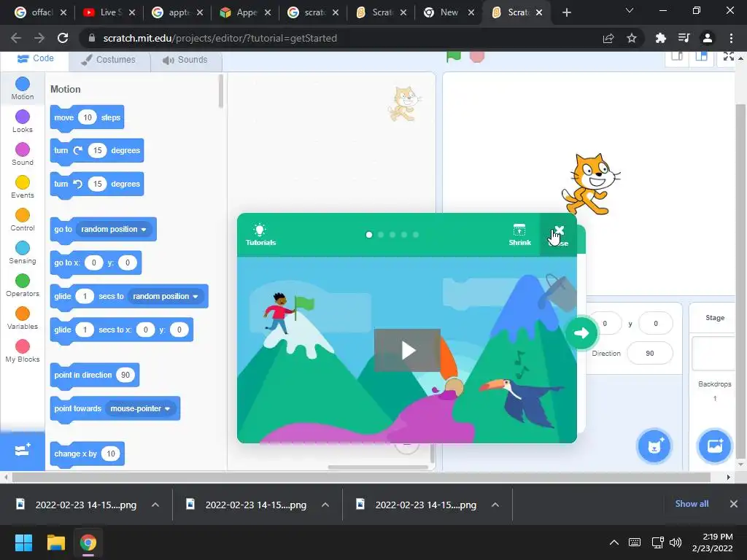Open Chrome three-dot menu
Image resolution: width=747 pixels, height=560 pixels.
(x=731, y=38)
